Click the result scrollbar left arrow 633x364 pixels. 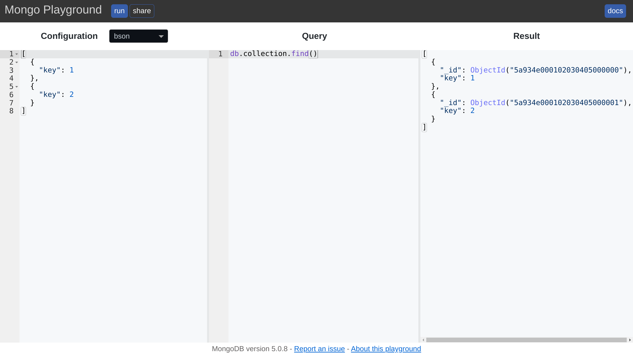click(x=423, y=340)
